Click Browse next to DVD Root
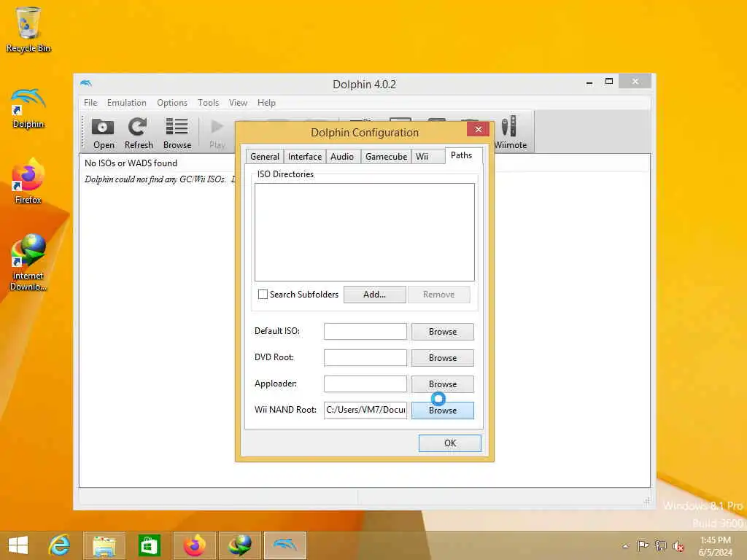 coord(443,357)
